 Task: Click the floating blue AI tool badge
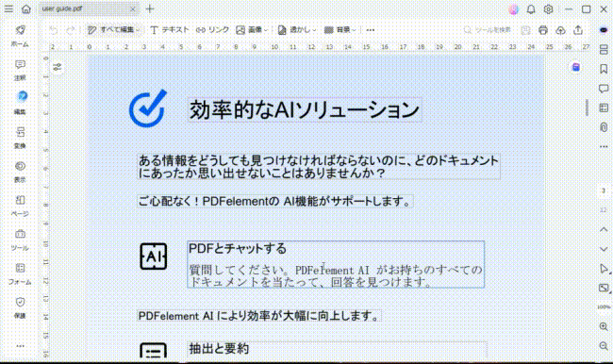tap(576, 67)
